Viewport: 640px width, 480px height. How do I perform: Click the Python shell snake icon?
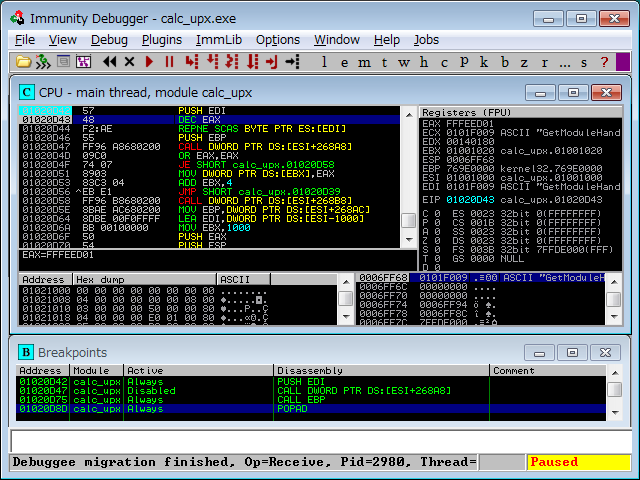pyautogui.click(x=43, y=62)
